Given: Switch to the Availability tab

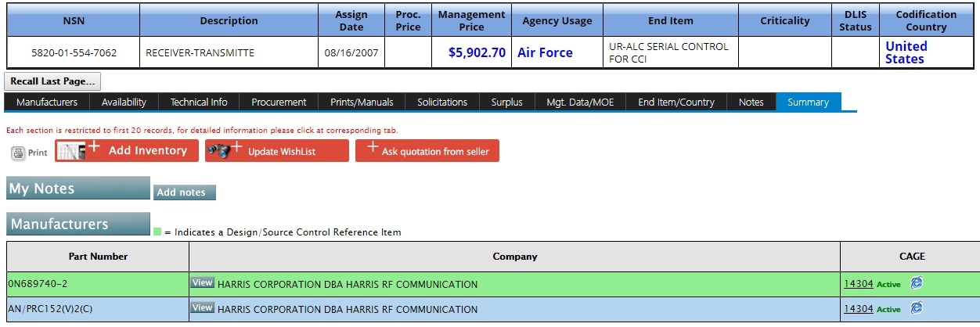Looking at the screenshot, I should [x=124, y=102].
